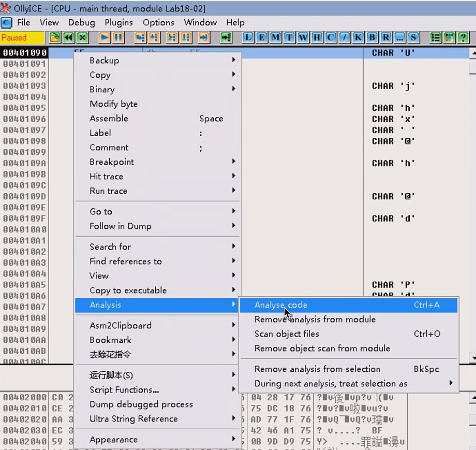This screenshot has height=450, width=476.
Task: Open References window with R button
Action: tap(385, 38)
